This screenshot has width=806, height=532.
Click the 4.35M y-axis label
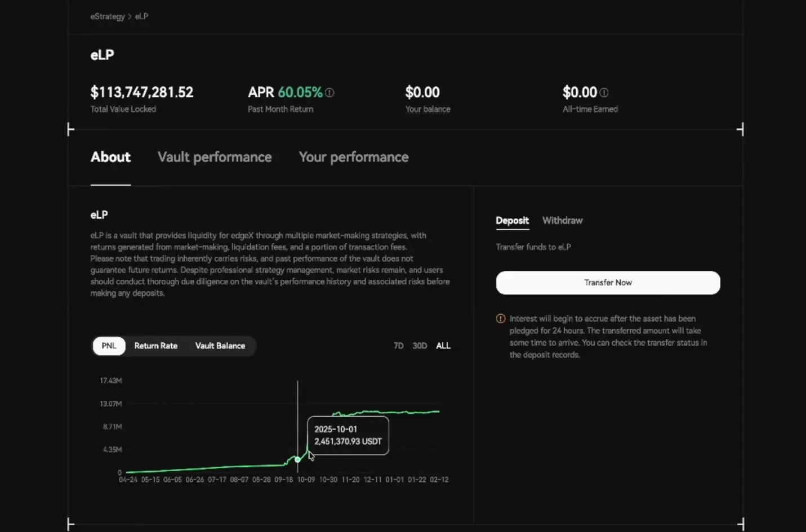pyautogui.click(x=113, y=450)
